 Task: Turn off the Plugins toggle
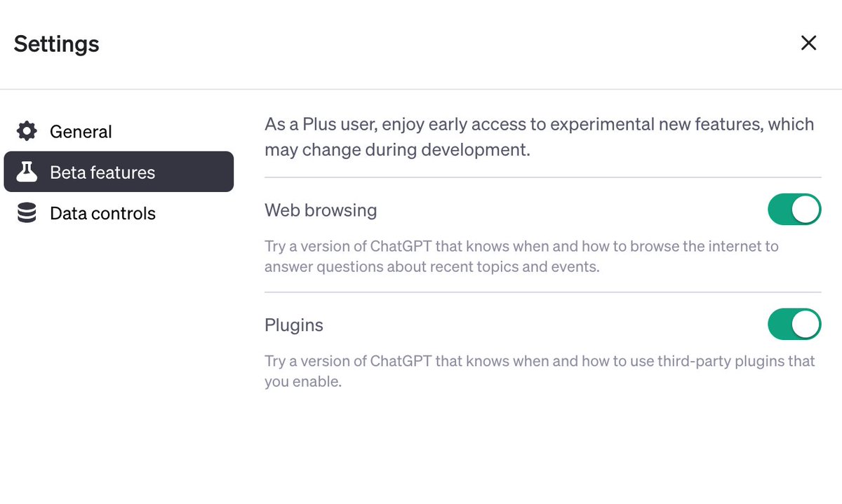tap(794, 325)
